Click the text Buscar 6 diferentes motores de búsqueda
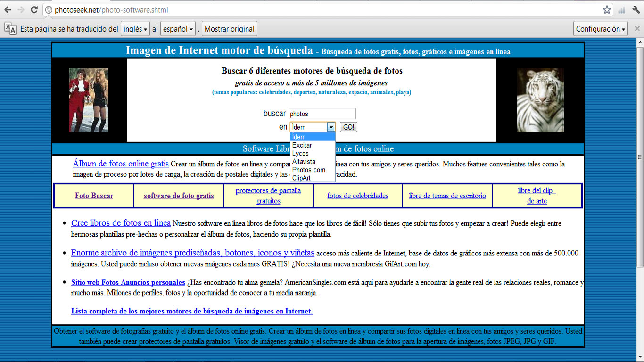Viewport: 644px width, 362px height. coord(312,71)
